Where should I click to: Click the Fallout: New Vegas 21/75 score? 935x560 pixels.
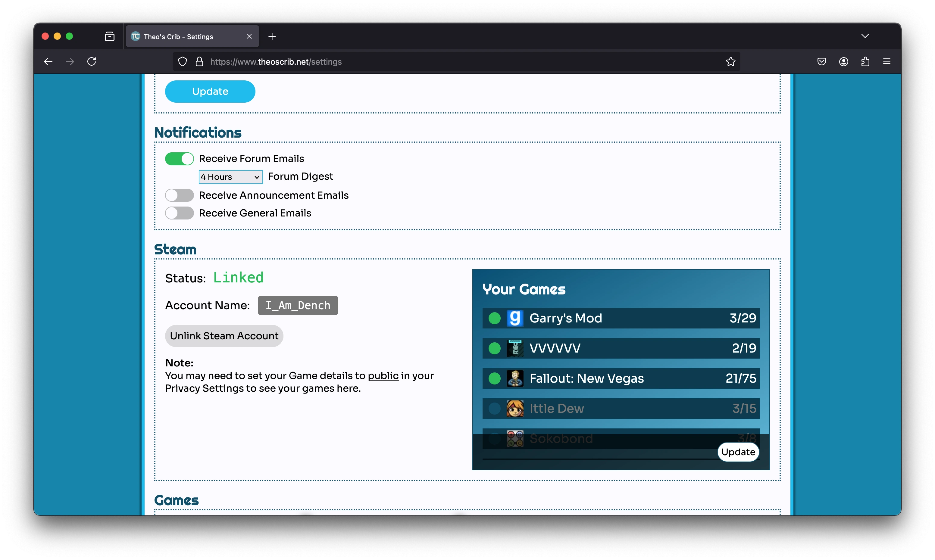pyautogui.click(x=741, y=378)
